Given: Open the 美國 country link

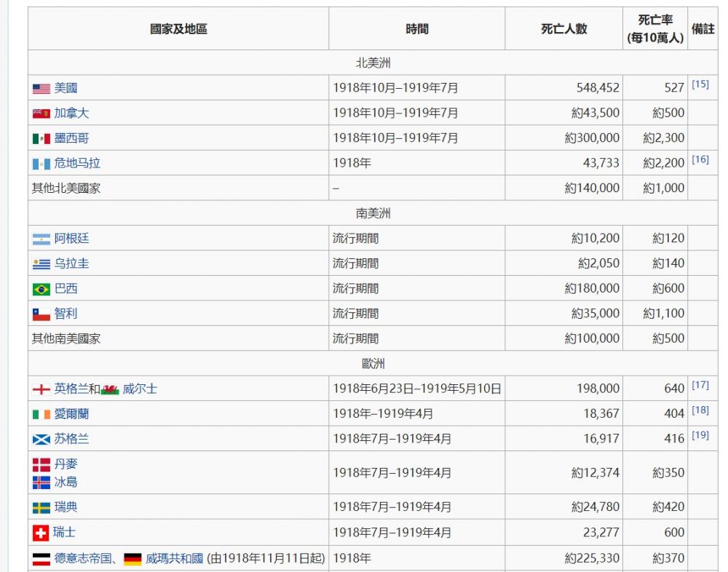Looking at the screenshot, I should click(66, 88).
